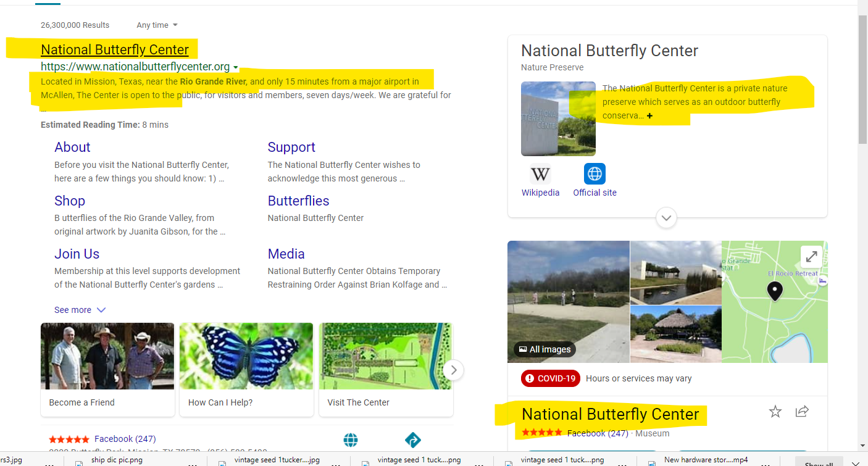This screenshot has width=868, height=466.
Task: Expand knowledge panel with down chevron
Action: pyautogui.click(x=666, y=218)
